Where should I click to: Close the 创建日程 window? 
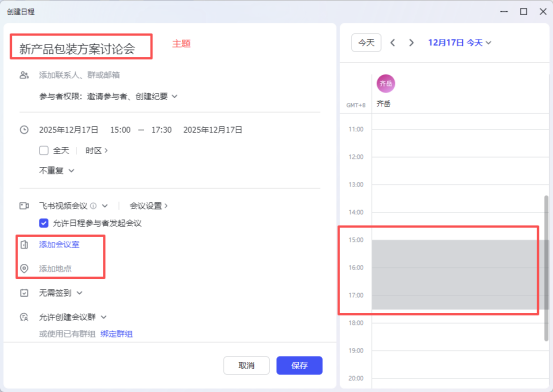[543, 12]
